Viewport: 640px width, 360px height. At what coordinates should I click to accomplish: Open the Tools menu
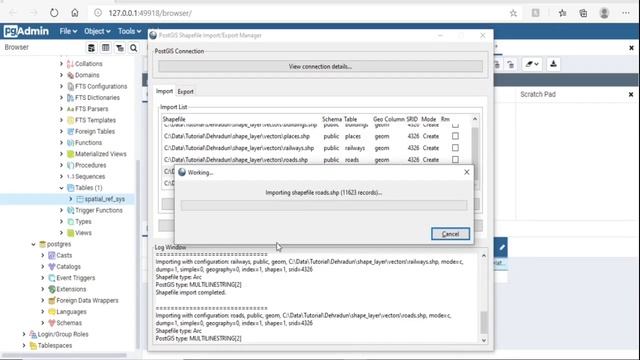click(x=129, y=31)
